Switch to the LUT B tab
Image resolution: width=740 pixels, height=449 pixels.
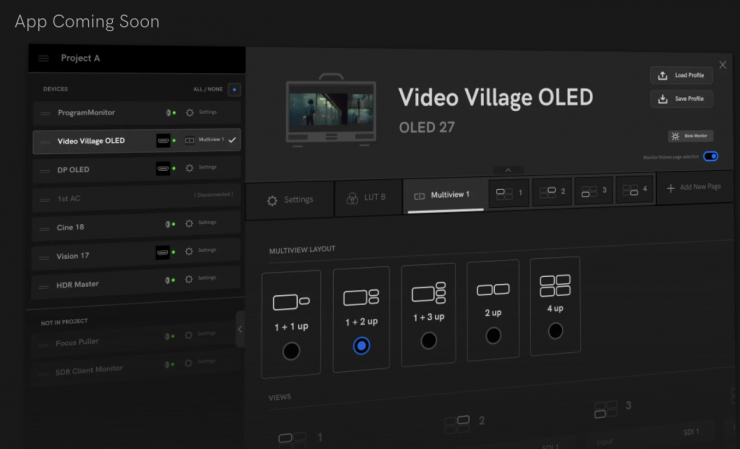[367, 199]
